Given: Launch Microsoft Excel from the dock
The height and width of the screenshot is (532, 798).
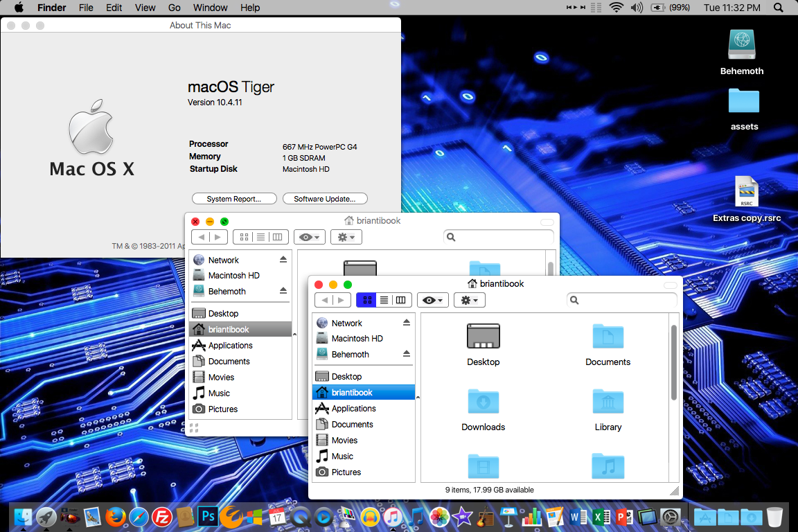Looking at the screenshot, I should pos(601,517).
